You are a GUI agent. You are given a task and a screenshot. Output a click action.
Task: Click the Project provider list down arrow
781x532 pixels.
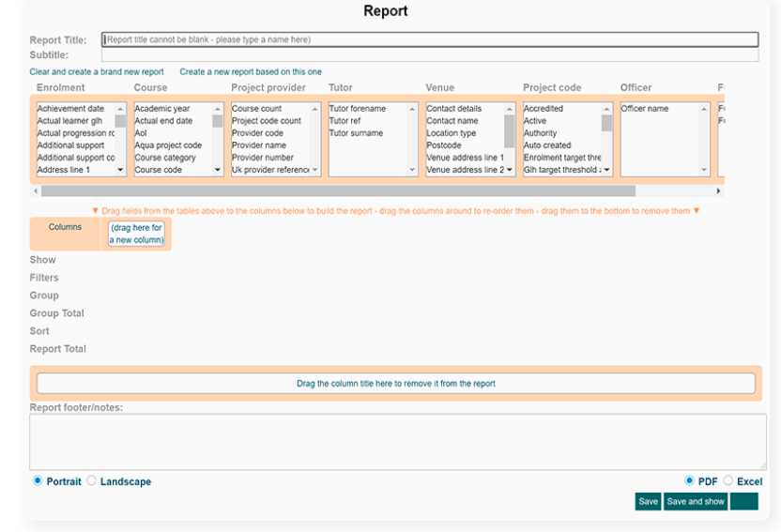click(x=315, y=171)
